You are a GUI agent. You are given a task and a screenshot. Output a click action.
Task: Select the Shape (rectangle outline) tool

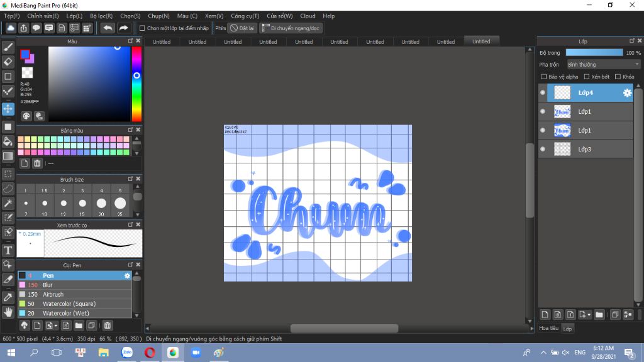[8, 76]
